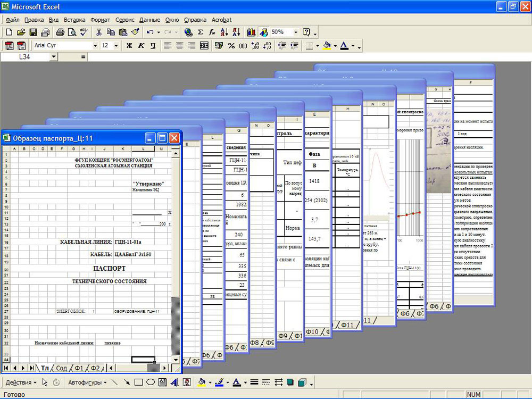532x399 pixels.
Task: Open the Borders dropdown arrow
Action: [318, 45]
